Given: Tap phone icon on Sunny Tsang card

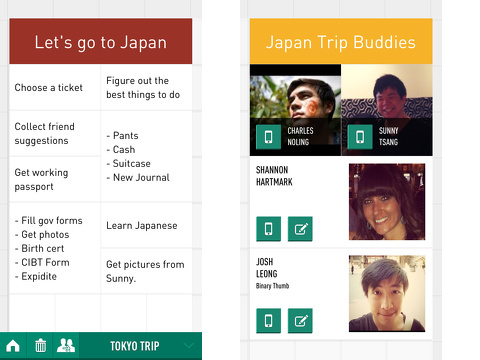Looking at the screenshot, I should tap(360, 137).
